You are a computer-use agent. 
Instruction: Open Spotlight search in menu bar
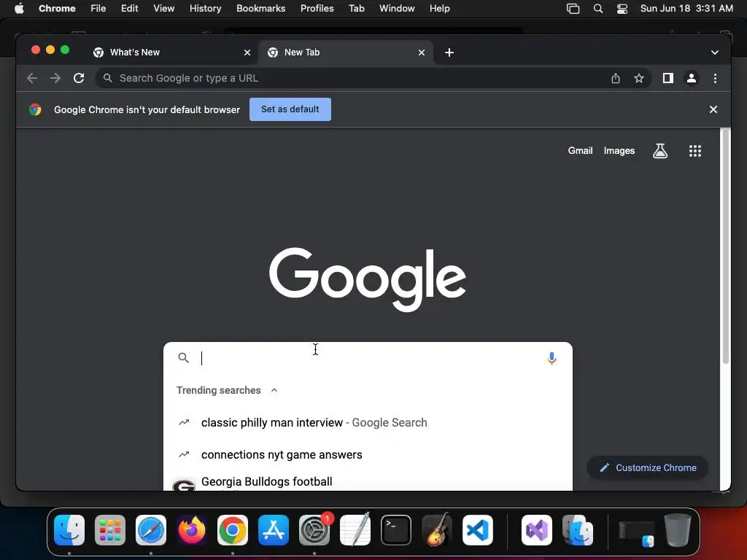pyautogui.click(x=598, y=9)
